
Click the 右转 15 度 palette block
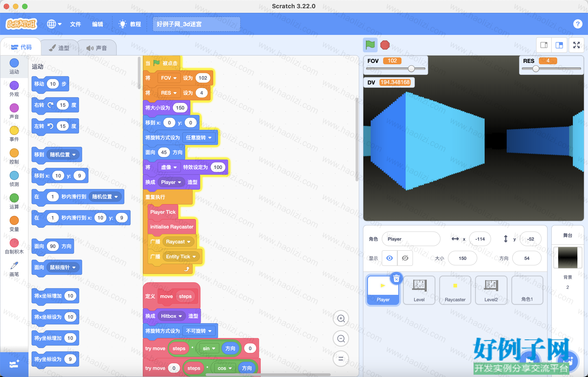click(x=55, y=105)
